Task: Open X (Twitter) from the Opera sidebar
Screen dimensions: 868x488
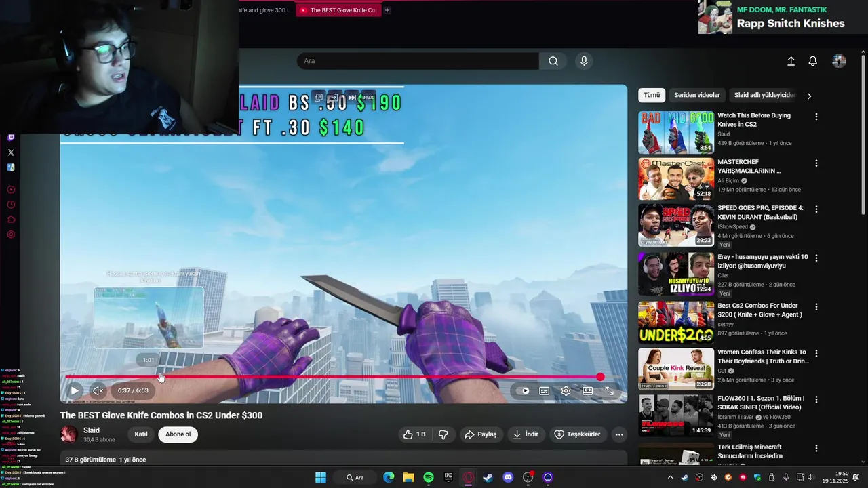Action: pos(11,152)
